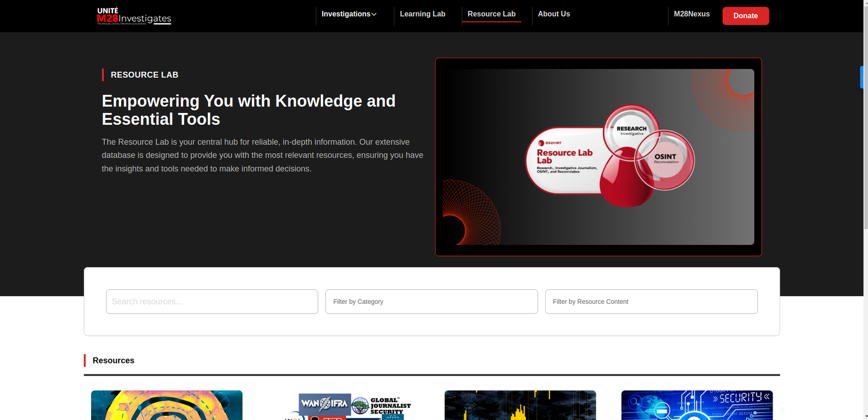Open the orange spiral resource thumbnail
This screenshot has height=420, width=868.
pos(167,405)
